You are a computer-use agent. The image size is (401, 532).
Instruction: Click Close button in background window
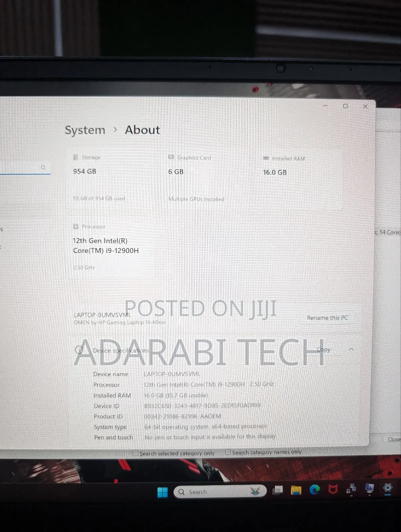click(x=393, y=439)
